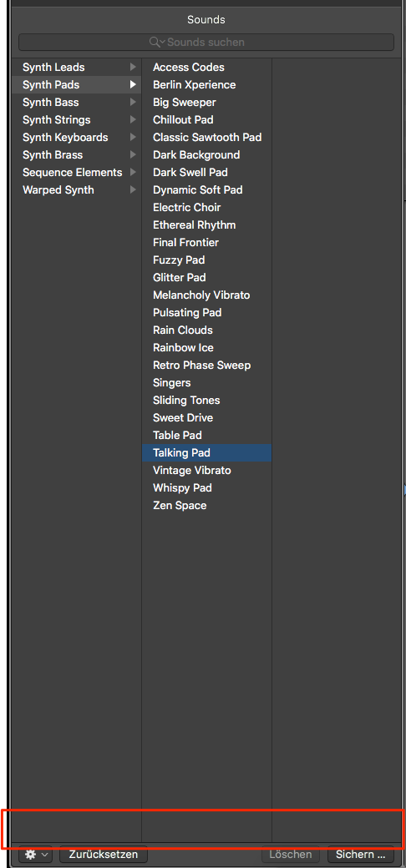
Task: Click the Sichern button
Action: pyautogui.click(x=361, y=854)
